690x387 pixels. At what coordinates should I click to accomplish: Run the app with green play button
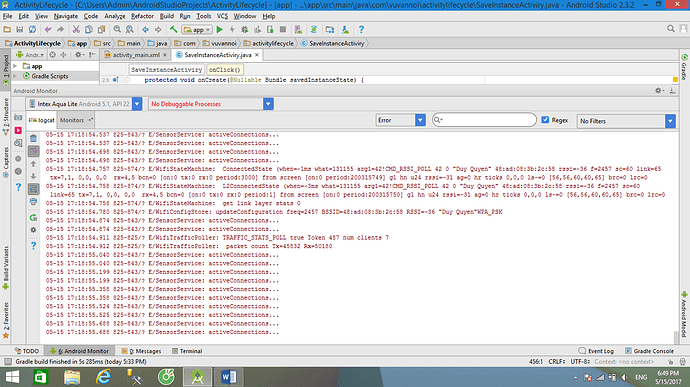pyautogui.click(x=220, y=29)
